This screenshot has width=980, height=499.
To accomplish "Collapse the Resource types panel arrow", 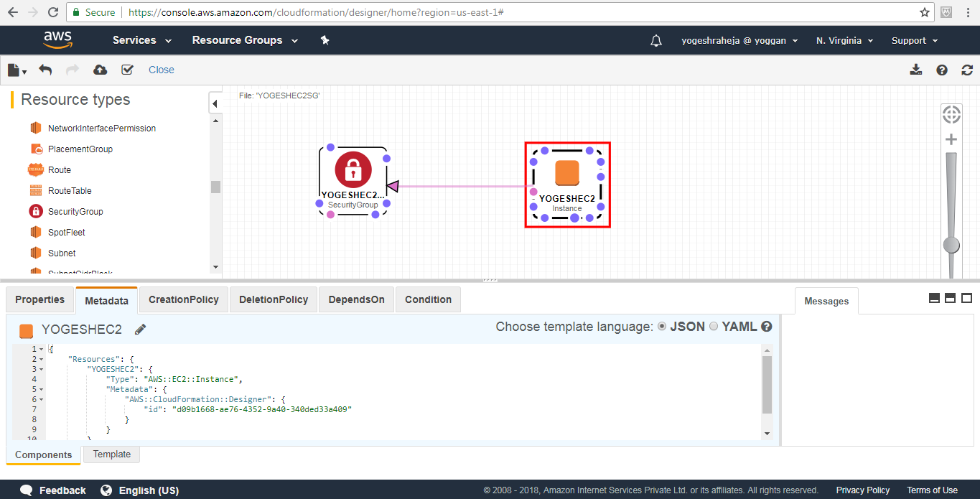I will click(215, 103).
